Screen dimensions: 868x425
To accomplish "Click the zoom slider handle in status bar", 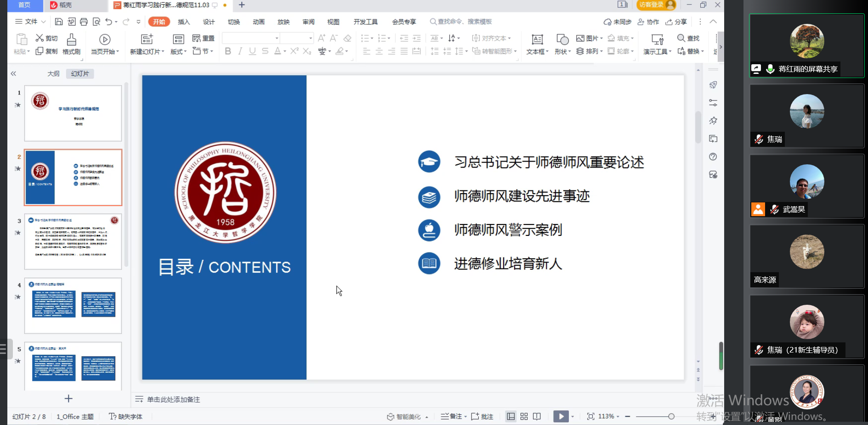I will 671,416.
